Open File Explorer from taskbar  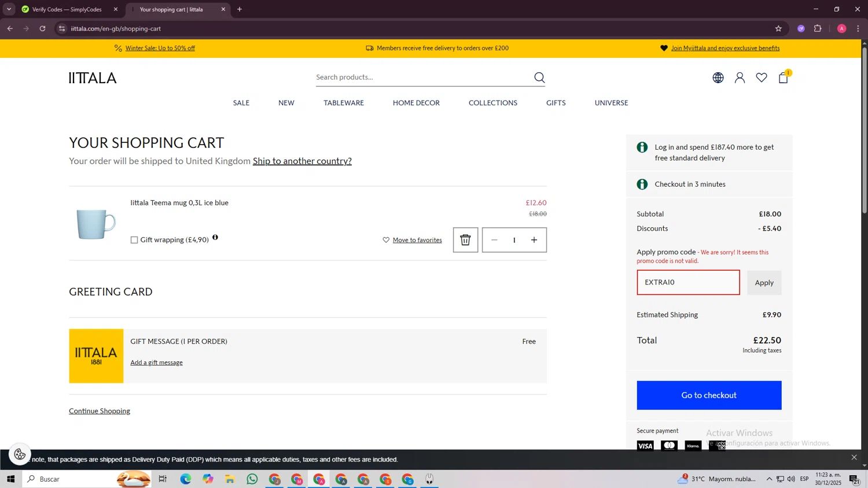230,479
